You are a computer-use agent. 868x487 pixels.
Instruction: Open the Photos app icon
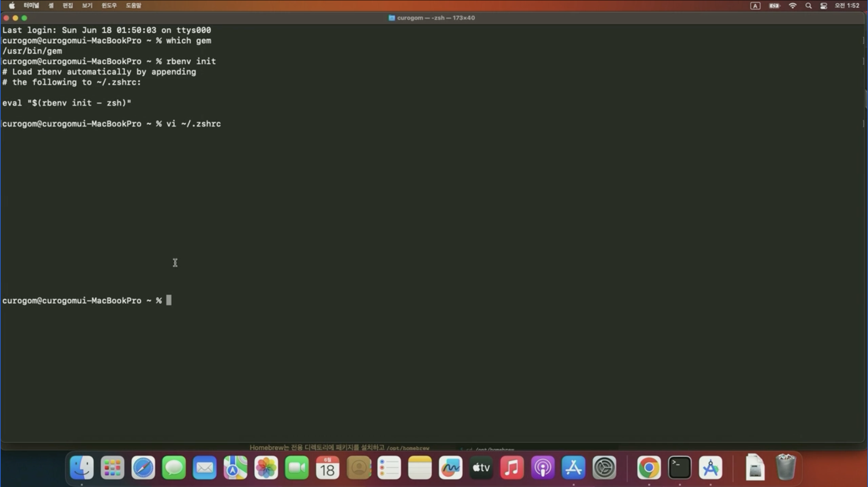(x=266, y=467)
